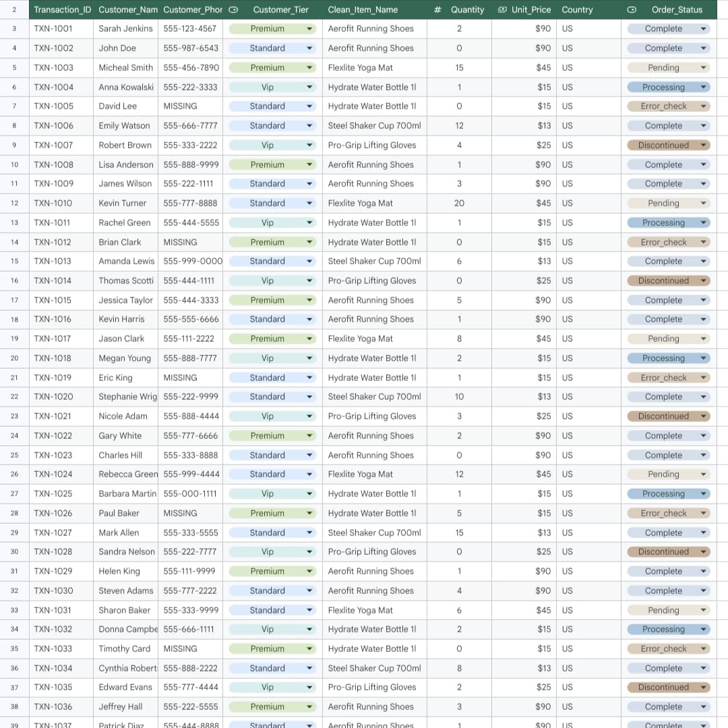The height and width of the screenshot is (728, 728).
Task: Click the dropdown-type icon beside Order_Status header
Action: click(x=632, y=9)
